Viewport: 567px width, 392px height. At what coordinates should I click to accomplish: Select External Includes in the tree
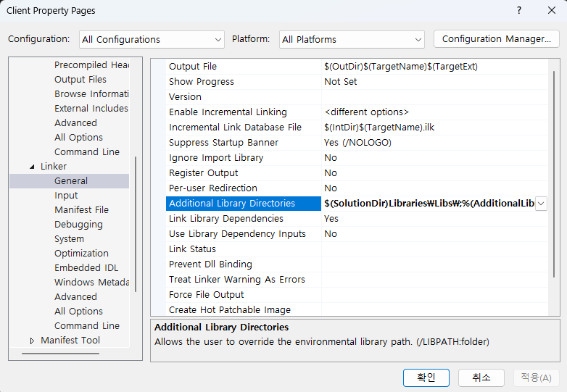coord(91,109)
